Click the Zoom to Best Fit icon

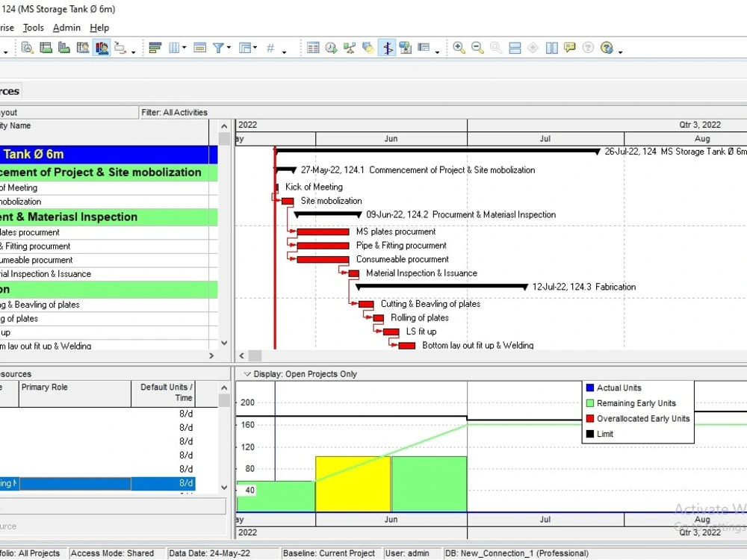496,48
